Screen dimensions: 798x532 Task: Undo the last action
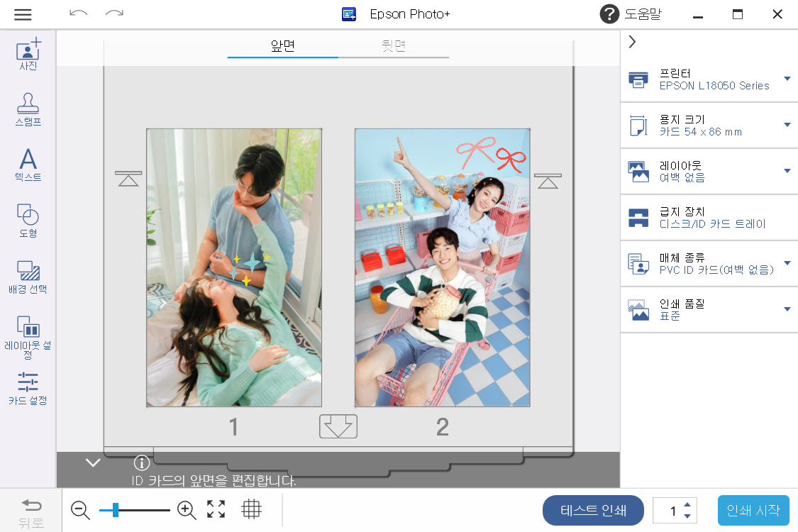[x=78, y=13]
